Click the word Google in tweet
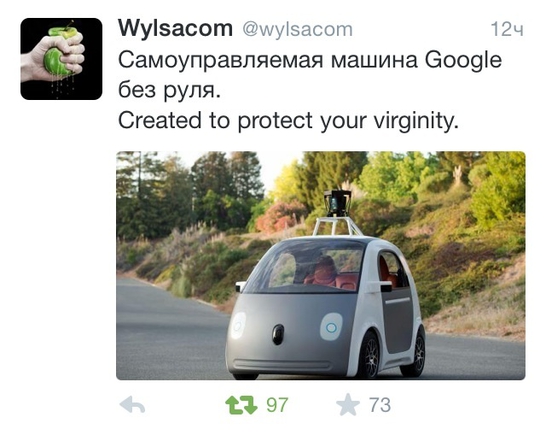 click(463, 61)
